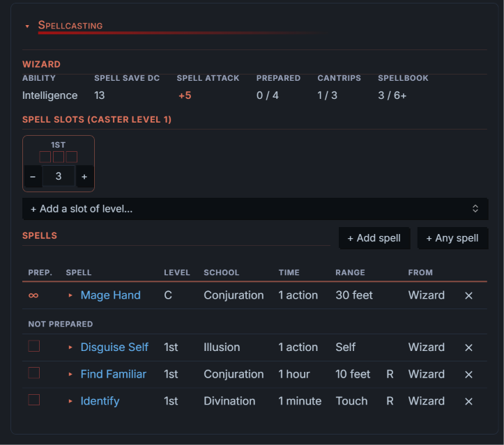The image size is (504, 445).
Task: Click the +5 spell attack value
Action: (x=185, y=95)
